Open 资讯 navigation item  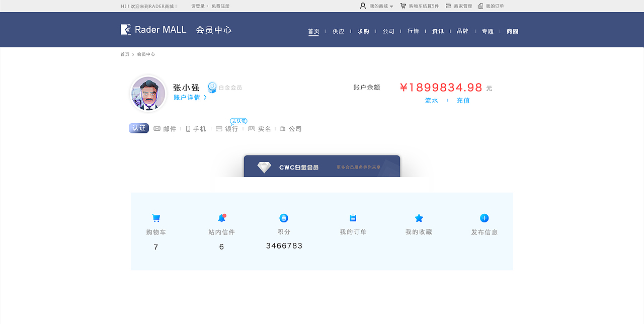point(438,31)
